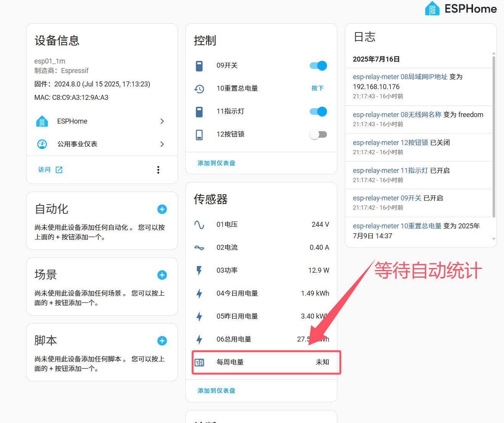Viewport: 504px width, 423px height.
Task: Enable the 12按钮锁 toggle
Action: (x=318, y=135)
